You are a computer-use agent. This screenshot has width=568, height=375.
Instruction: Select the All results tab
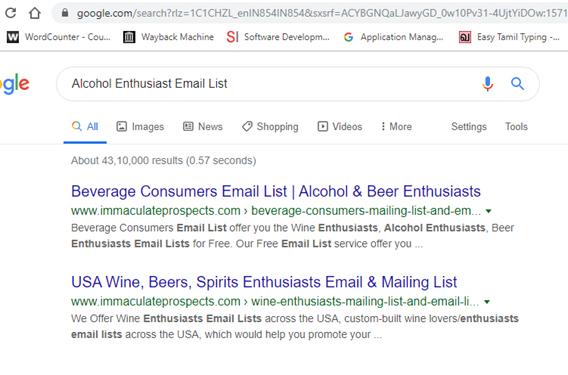(85, 126)
